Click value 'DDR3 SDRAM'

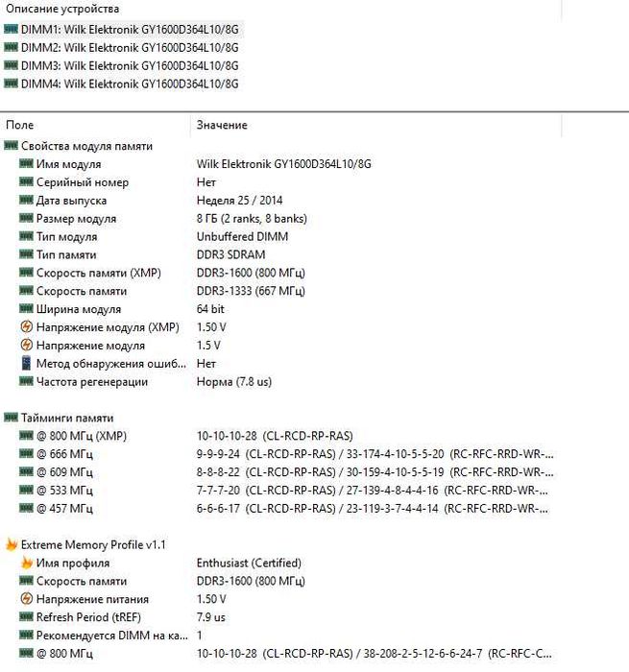click(x=230, y=254)
